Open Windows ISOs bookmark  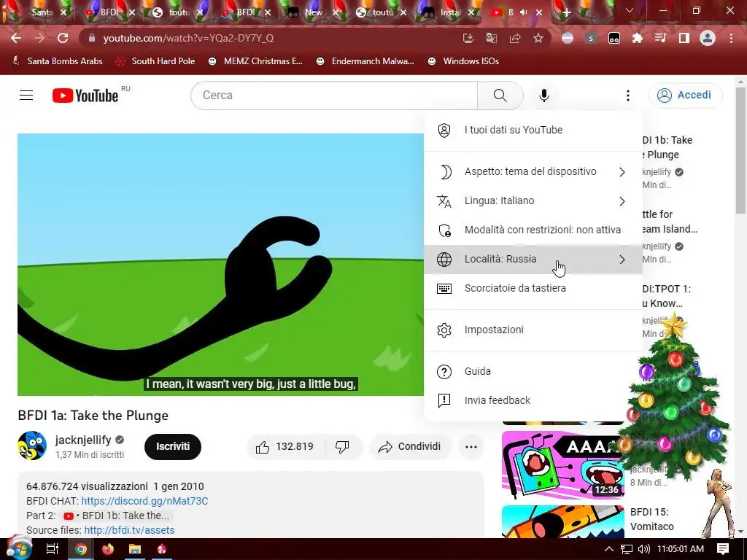(463, 61)
